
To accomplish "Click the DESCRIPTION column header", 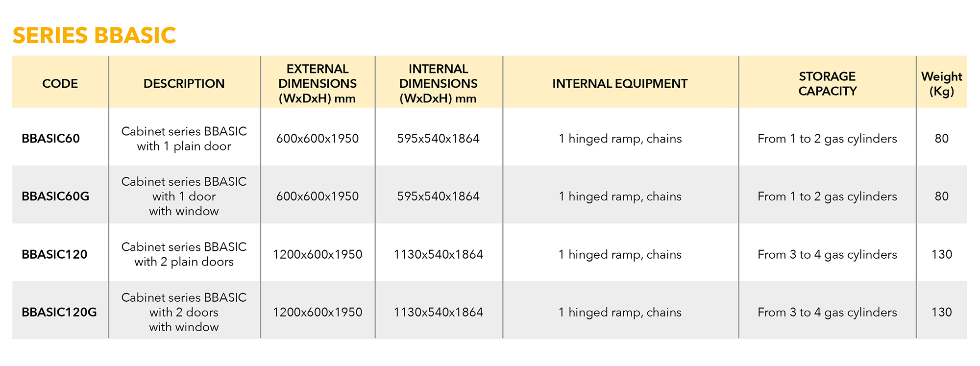I will coord(184,84).
